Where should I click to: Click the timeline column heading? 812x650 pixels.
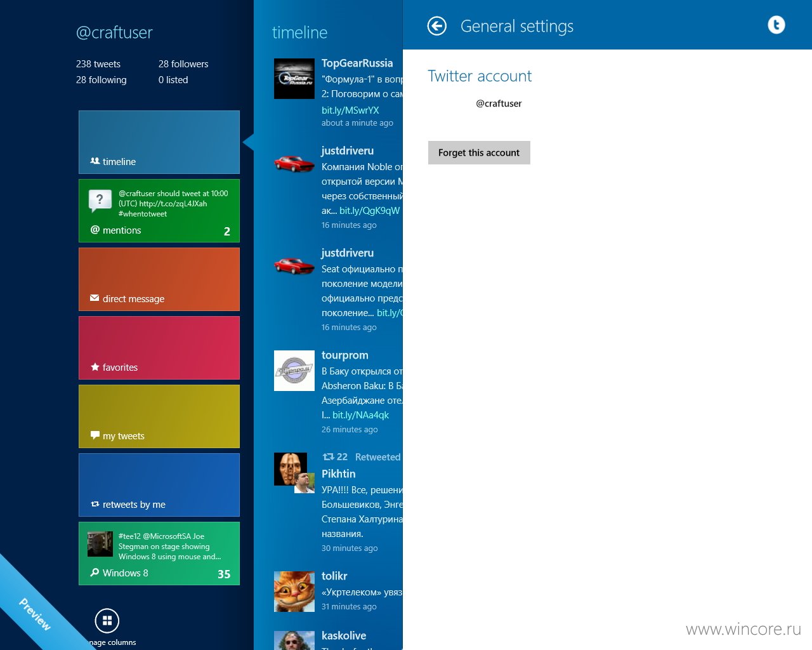coord(300,33)
